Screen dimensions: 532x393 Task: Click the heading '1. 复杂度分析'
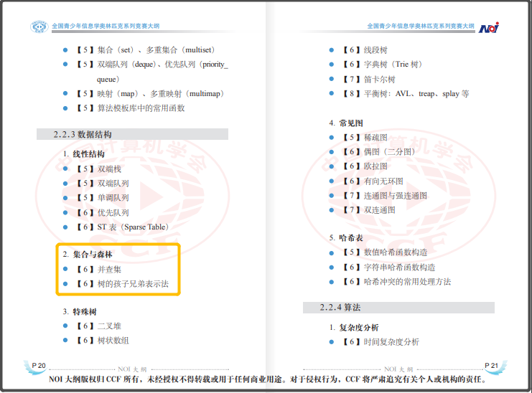pyautogui.click(x=354, y=328)
